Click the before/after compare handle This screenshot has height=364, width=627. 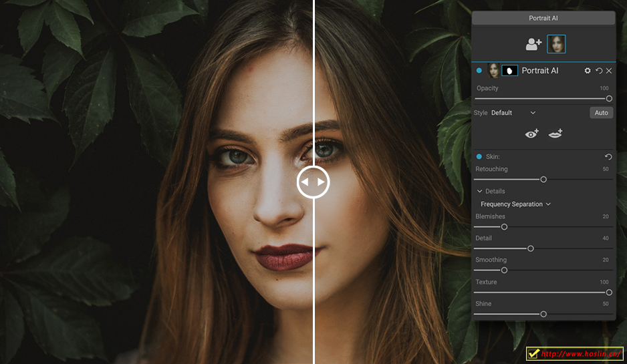313,182
